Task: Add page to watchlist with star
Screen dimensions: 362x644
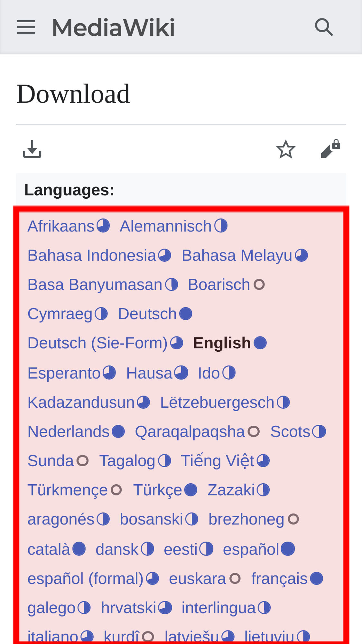Action: pyautogui.click(x=285, y=149)
